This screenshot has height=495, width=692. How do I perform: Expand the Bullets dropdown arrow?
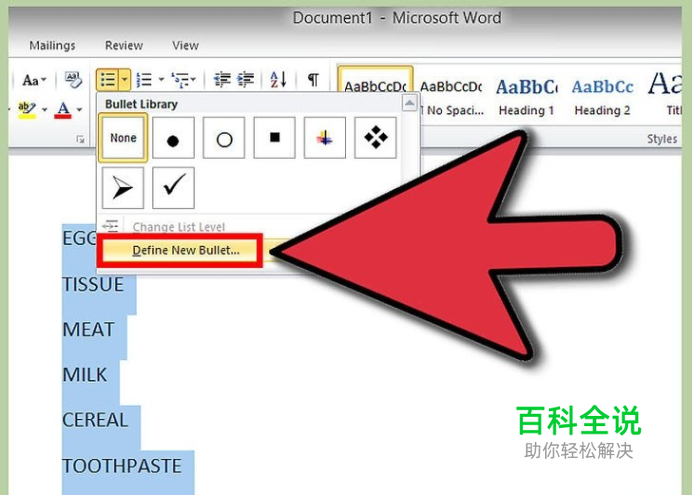124,80
